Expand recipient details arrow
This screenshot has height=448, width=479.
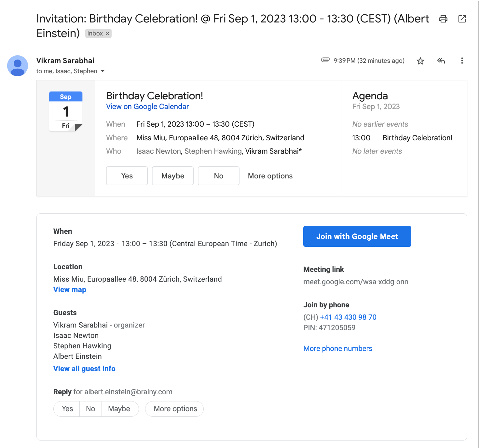pos(103,71)
